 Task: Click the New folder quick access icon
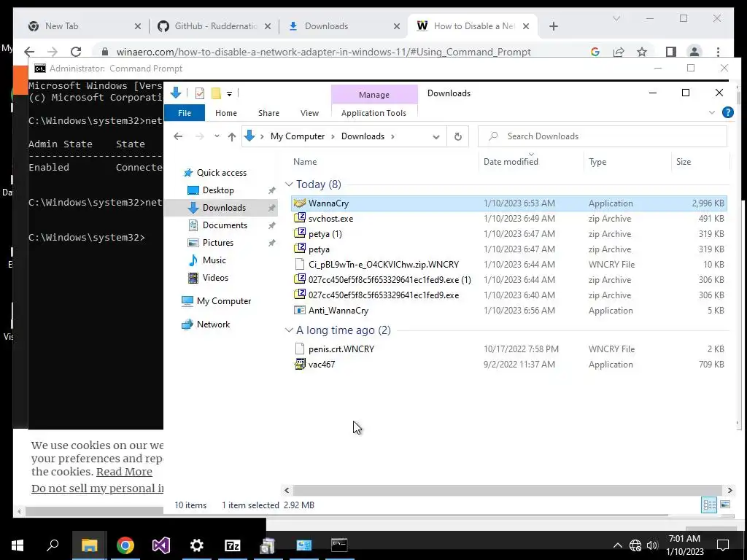pos(216,93)
